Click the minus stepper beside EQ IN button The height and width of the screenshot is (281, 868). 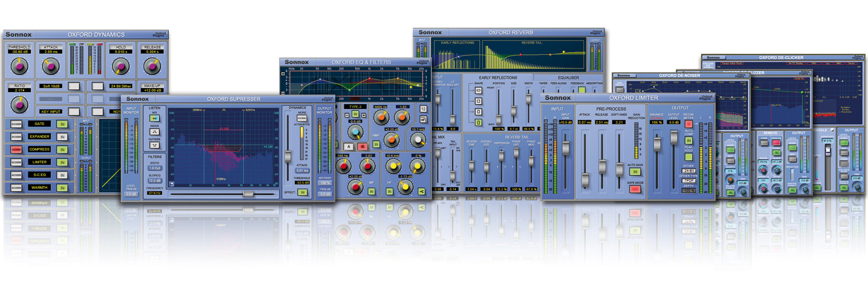click(x=347, y=116)
